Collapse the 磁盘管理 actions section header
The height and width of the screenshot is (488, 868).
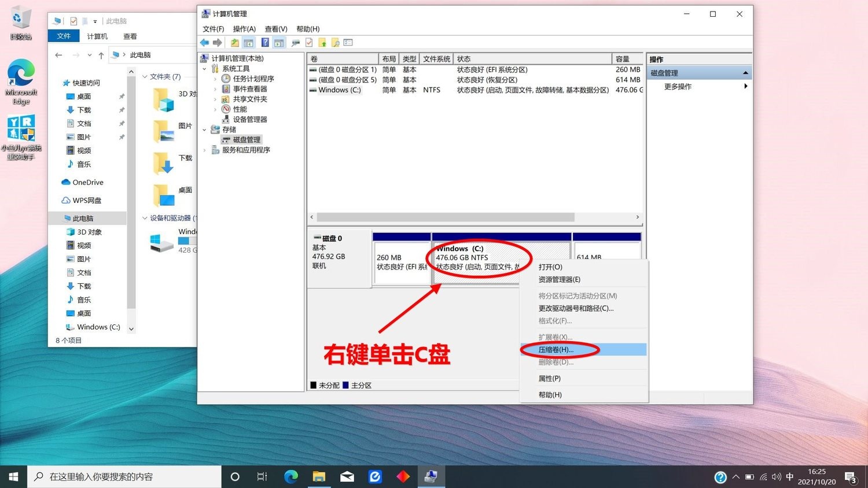click(745, 73)
